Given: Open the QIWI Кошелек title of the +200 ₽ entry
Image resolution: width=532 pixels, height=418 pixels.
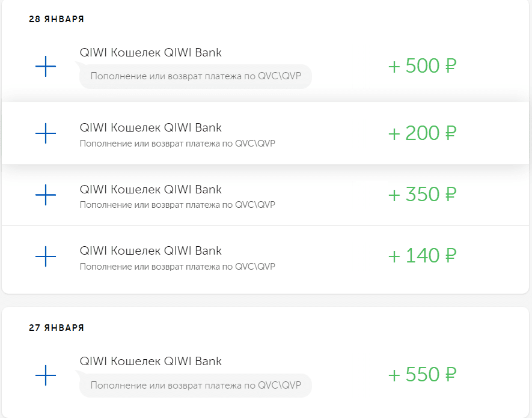Looking at the screenshot, I should tap(150, 127).
